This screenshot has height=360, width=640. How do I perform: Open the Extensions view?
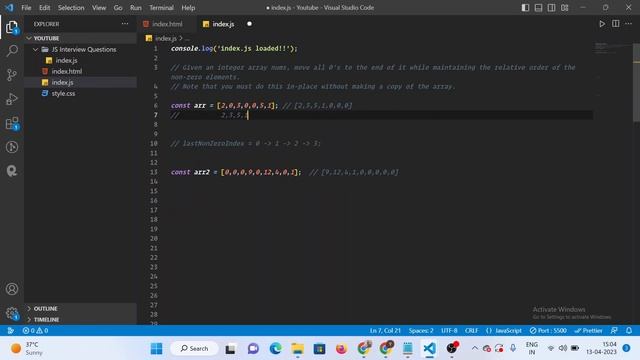(12, 123)
